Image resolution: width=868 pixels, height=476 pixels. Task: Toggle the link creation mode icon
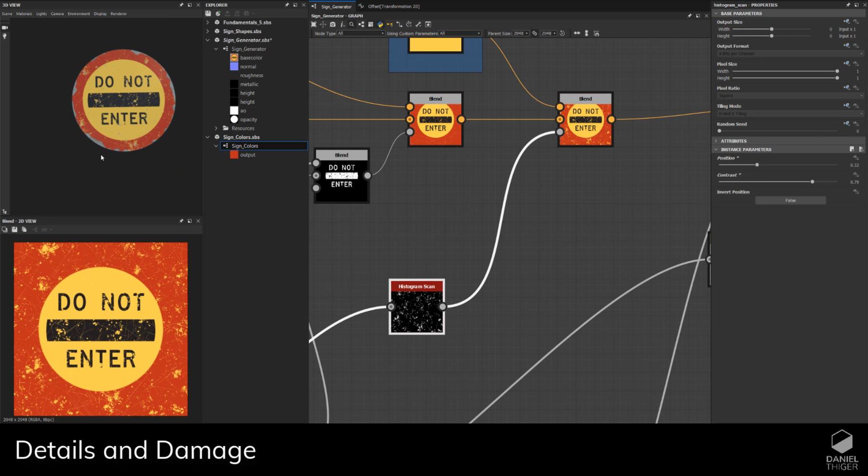[389, 24]
